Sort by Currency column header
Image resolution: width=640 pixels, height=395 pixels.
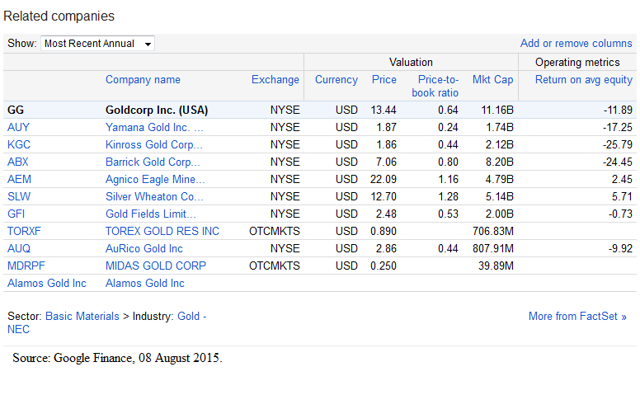pos(336,80)
